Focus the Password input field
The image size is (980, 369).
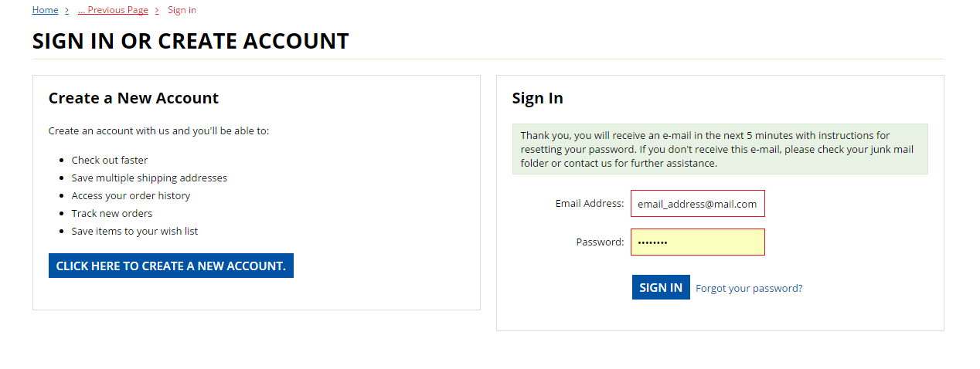pos(697,242)
